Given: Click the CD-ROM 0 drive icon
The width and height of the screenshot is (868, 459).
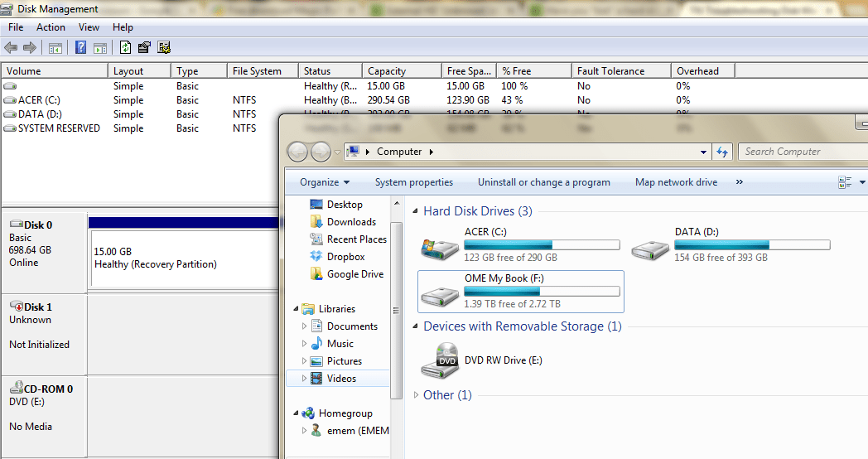Looking at the screenshot, I should coord(16,388).
